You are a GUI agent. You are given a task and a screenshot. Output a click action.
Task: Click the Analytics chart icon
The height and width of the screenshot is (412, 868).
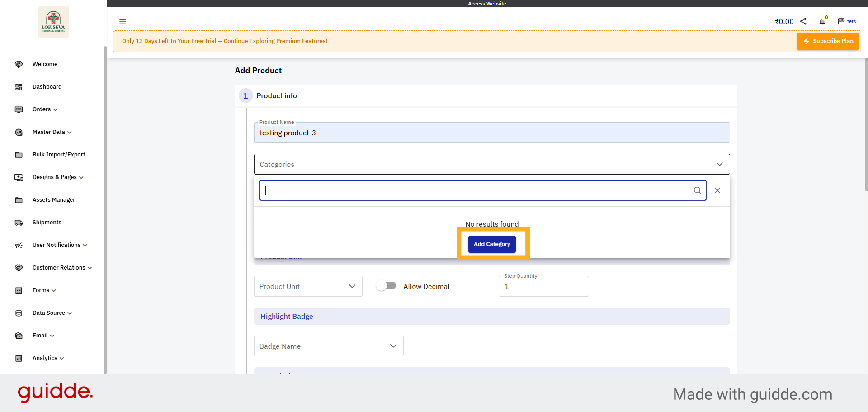pos(19,358)
